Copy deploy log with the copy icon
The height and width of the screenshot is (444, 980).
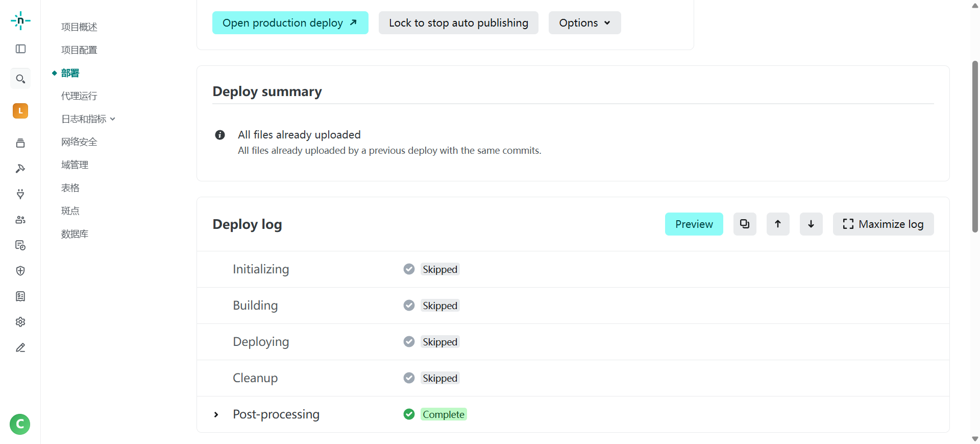tap(745, 224)
